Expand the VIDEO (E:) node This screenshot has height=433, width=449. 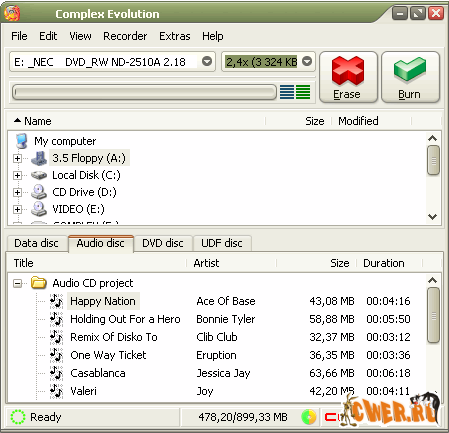tap(18, 209)
